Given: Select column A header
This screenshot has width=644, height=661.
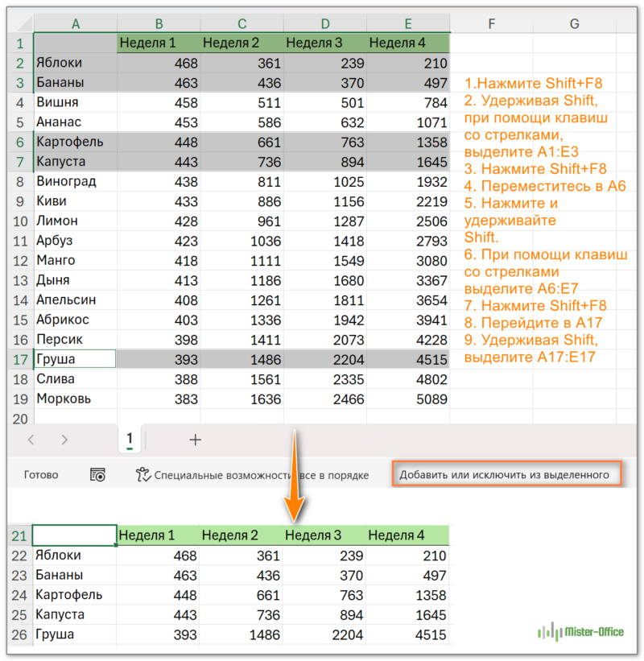Looking at the screenshot, I should (75, 24).
